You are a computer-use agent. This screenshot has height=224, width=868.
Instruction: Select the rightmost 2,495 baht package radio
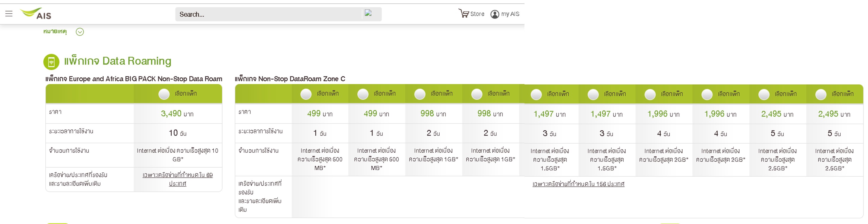pyautogui.click(x=821, y=94)
